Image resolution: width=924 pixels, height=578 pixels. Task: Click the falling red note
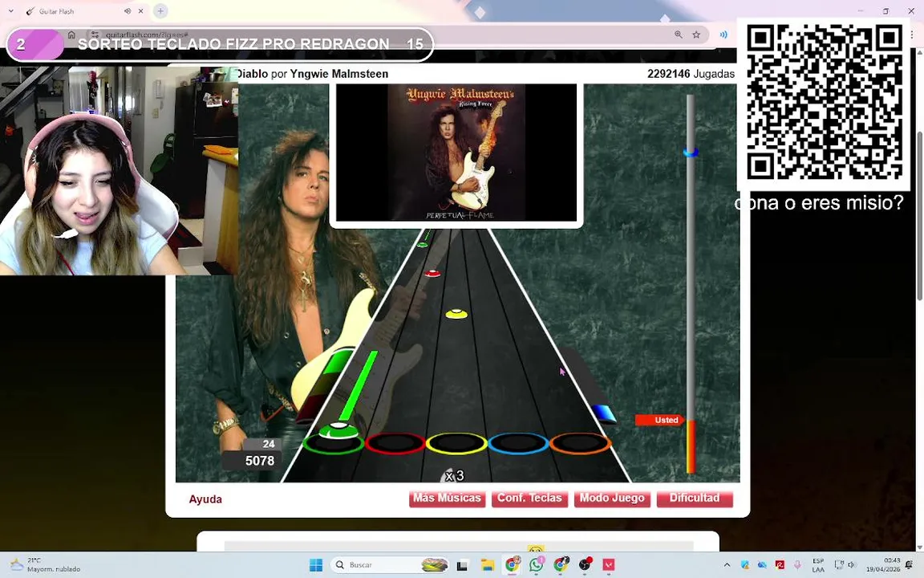tap(432, 273)
